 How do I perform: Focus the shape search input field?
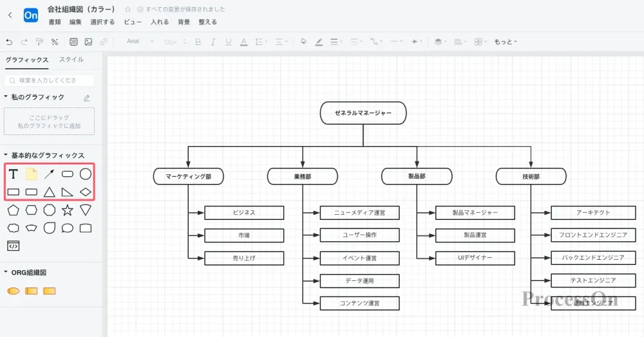tap(50, 80)
